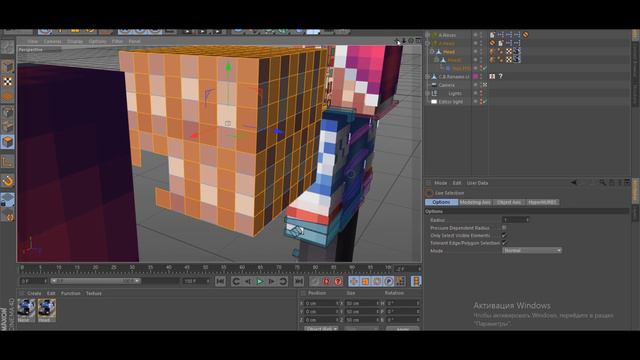
Task: Collapse the first Head object hierarchy
Action: pos(432,52)
